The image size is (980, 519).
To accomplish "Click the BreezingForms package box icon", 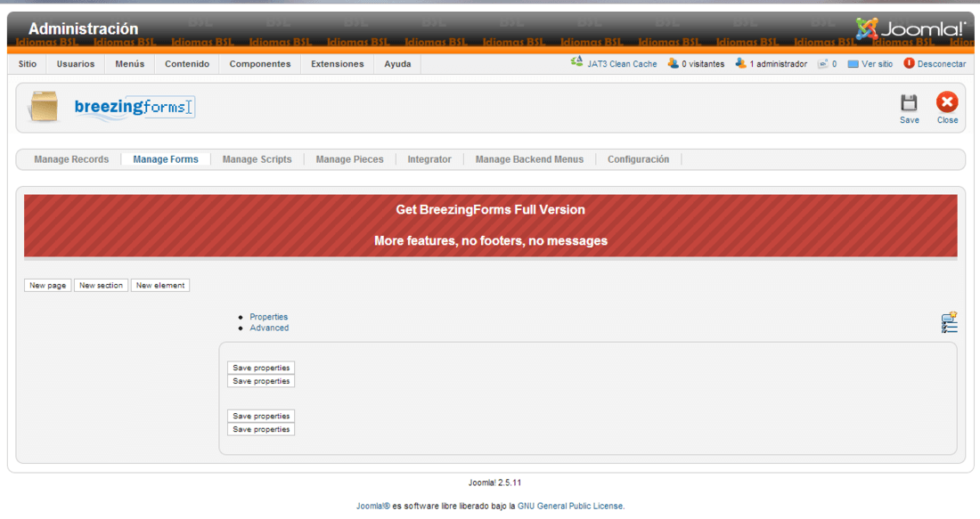I will [44, 106].
